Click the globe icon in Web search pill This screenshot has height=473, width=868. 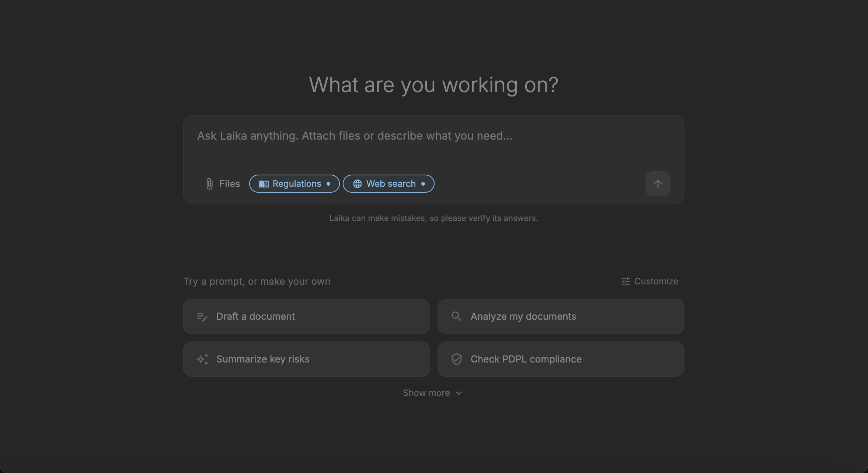coord(358,183)
